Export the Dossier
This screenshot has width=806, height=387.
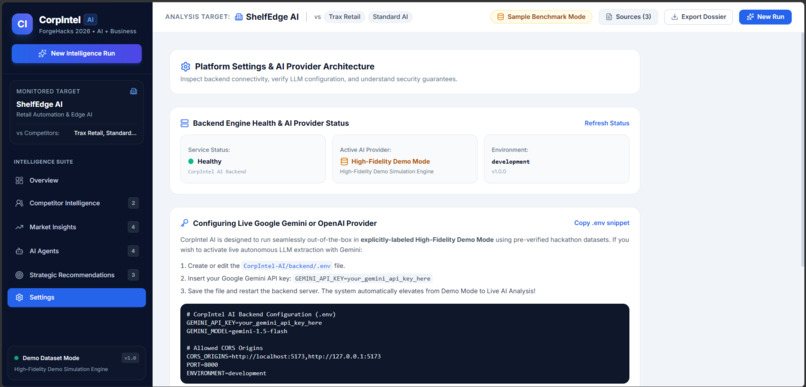click(x=698, y=17)
